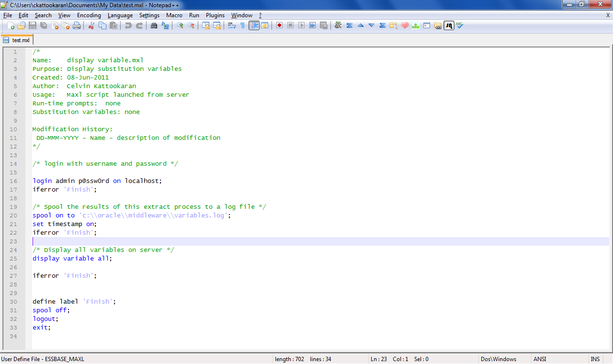Open the Edit menu
Image resolution: width=613 pixels, height=364 pixels.
pos(23,15)
